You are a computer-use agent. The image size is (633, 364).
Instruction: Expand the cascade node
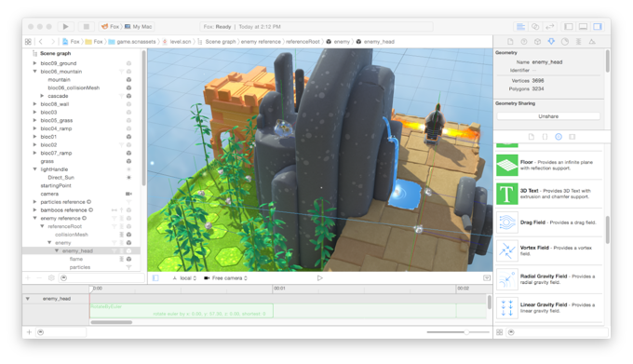click(x=42, y=96)
